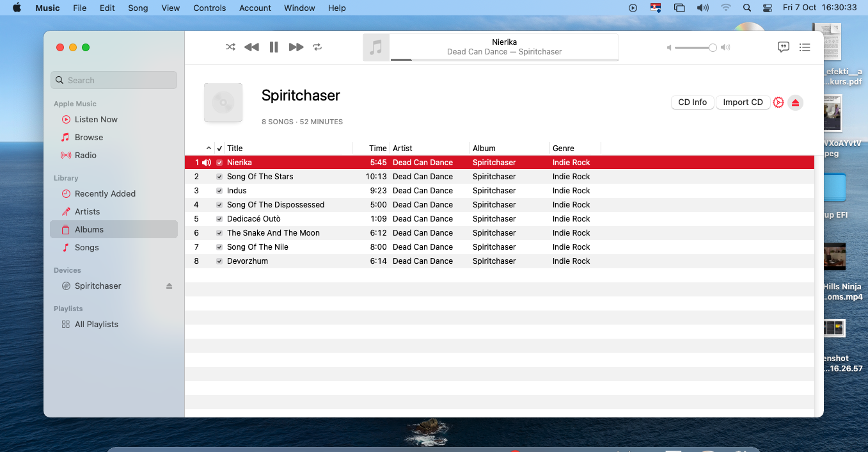Eject Spiritchaser disc from sidebar Devices
Screen dimensions: 868x452
click(169, 286)
